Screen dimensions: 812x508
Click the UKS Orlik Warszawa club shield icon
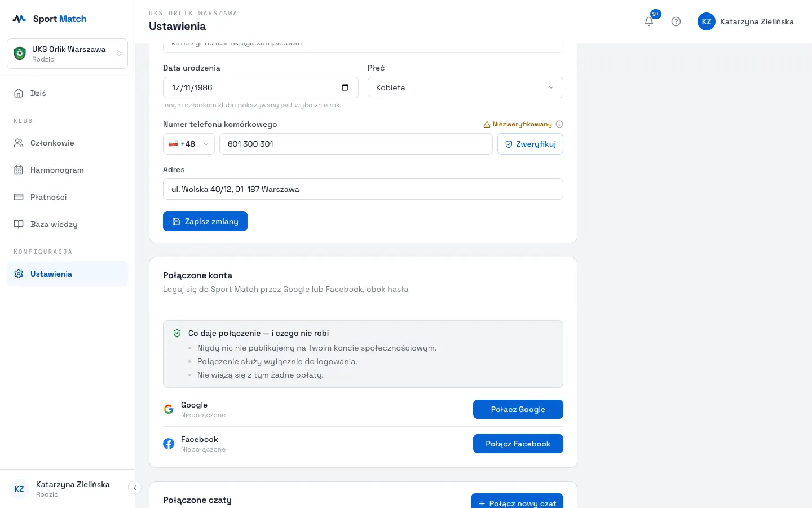[20, 54]
